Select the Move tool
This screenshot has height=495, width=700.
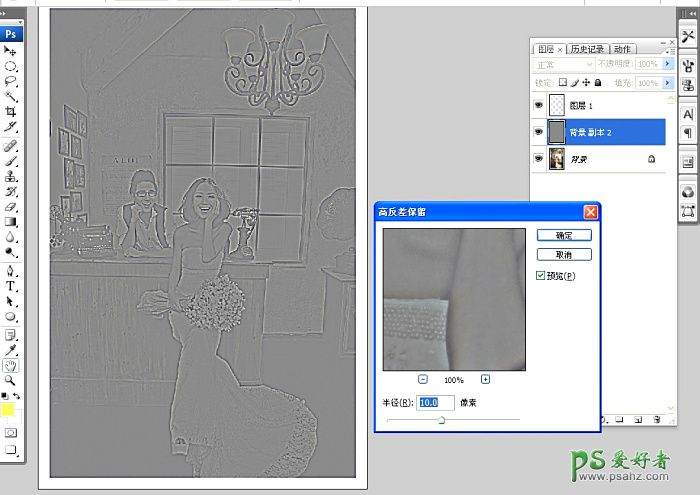tap(11, 50)
